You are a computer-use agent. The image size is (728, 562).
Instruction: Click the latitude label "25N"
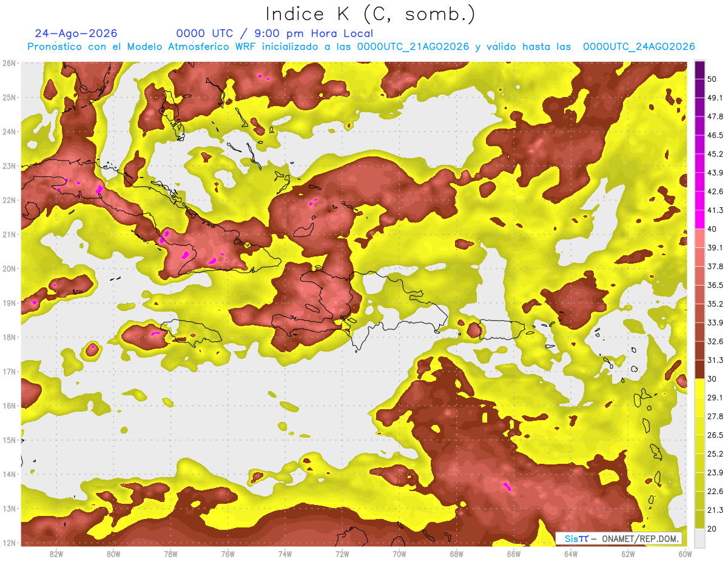coord(9,97)
